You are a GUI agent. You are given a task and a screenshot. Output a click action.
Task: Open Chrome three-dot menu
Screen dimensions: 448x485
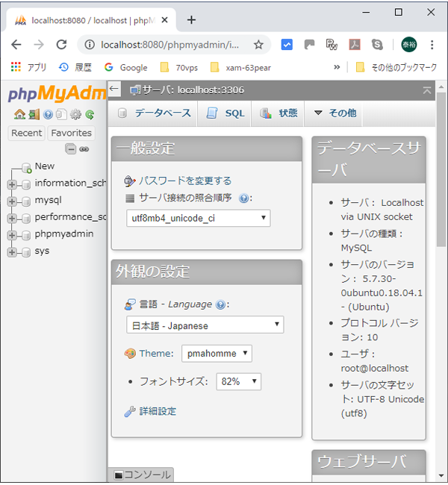(x=432, y=45)
